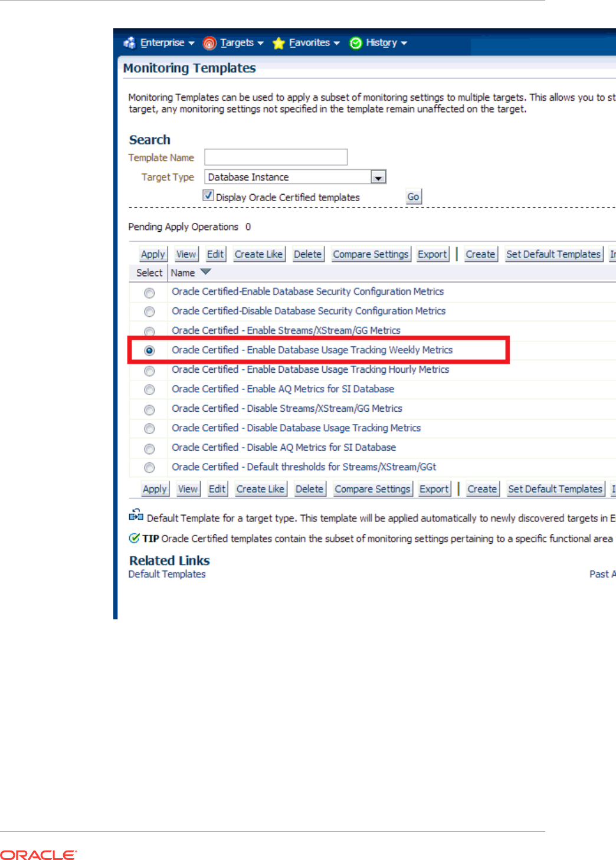This screenshot has height=860, width=616.
Task: Open the Favorites menu
Action: coord(309,42)
